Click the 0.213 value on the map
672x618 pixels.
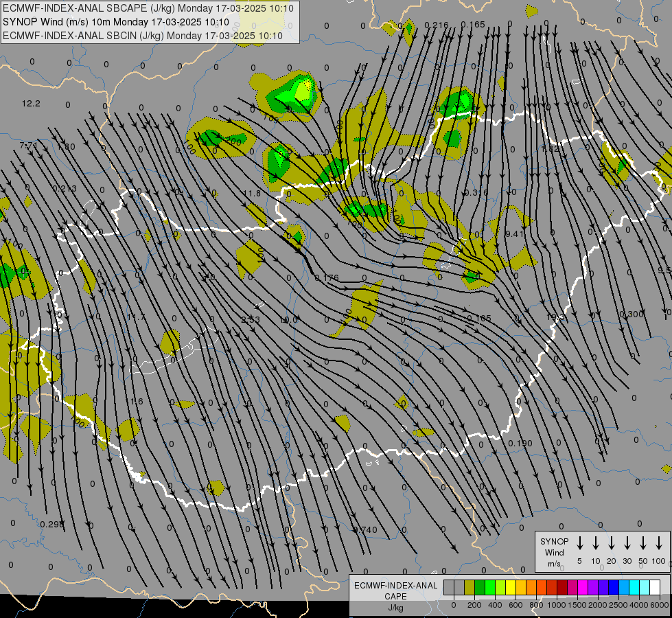65,188
